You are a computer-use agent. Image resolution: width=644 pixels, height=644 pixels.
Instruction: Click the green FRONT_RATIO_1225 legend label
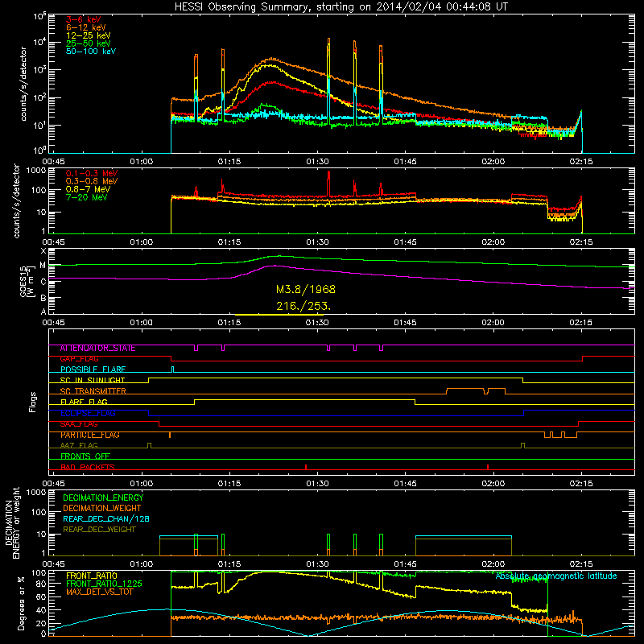coord(104,584)
